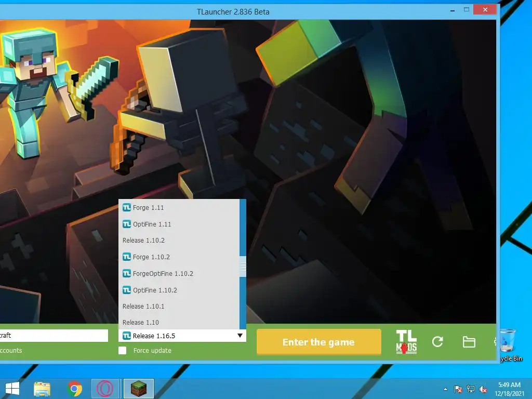
Task: Open the TL Mods panel
Action: coord(406,342)
